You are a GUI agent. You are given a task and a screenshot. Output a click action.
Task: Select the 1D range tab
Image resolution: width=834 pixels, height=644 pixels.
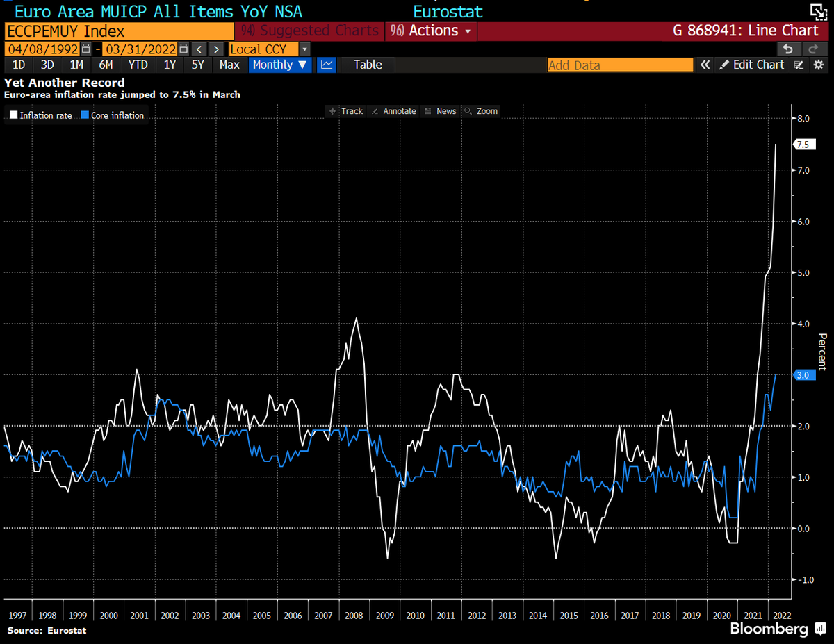19,65
